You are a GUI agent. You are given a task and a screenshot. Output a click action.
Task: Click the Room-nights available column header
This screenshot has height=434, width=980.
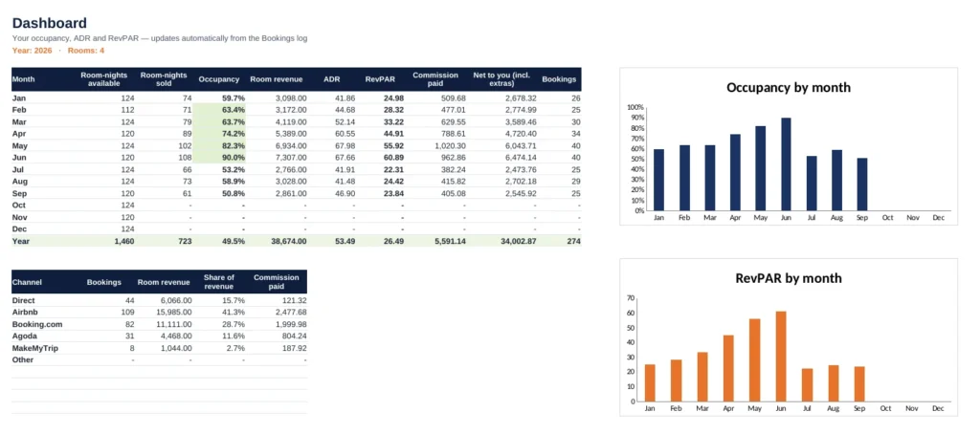[x=103, y=79]
